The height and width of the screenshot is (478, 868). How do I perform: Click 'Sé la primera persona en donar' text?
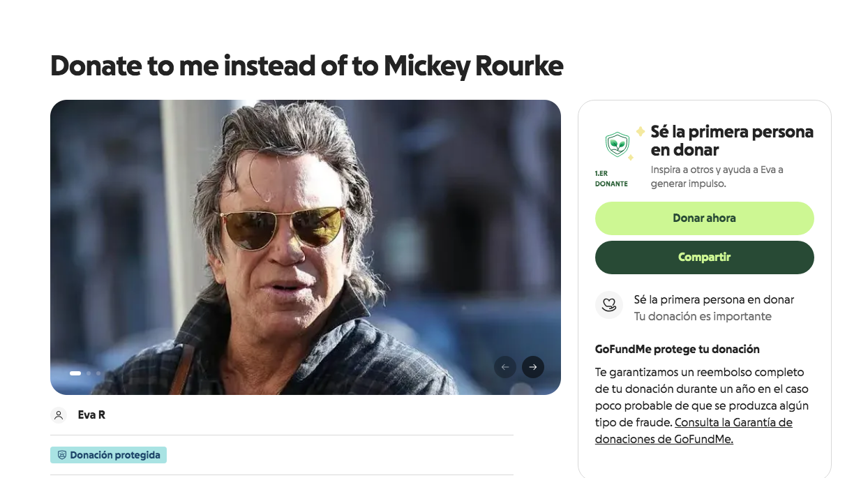coord(732,140)
